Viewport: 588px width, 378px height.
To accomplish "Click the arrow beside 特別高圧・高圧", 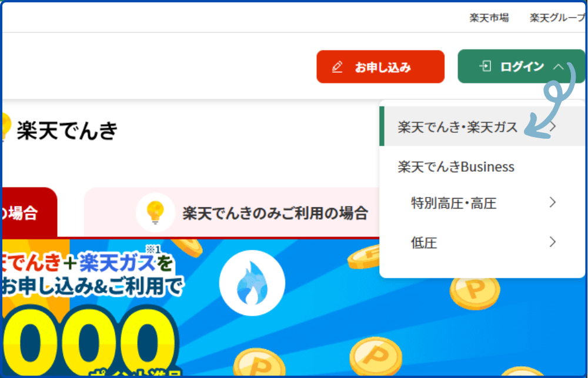I will [x=552, y=202].
